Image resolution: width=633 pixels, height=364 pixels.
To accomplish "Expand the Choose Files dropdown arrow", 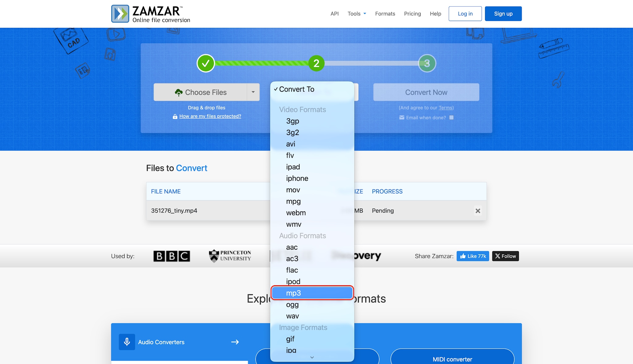I will 253,92.
